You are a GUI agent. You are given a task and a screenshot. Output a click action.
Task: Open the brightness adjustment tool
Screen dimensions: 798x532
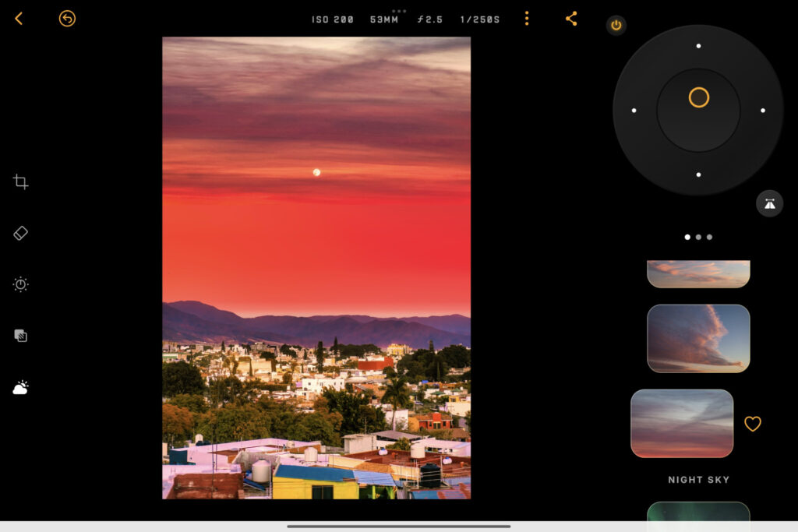click(x=19, y=284)
